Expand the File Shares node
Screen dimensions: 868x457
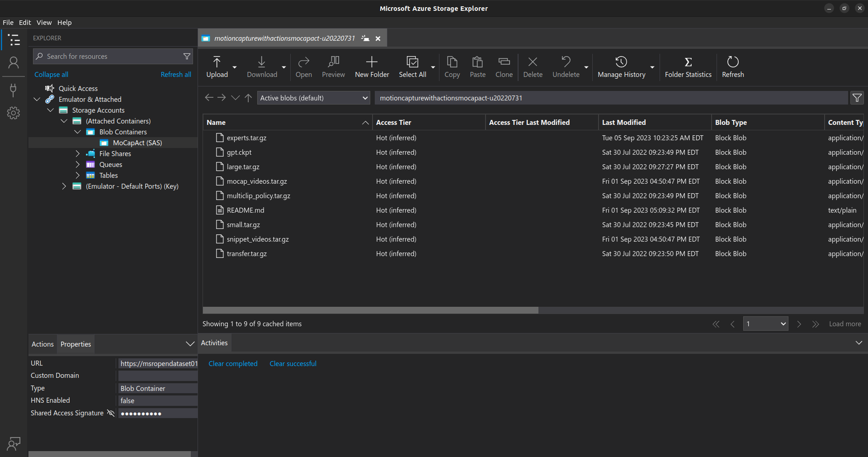(x=78, y=154)
